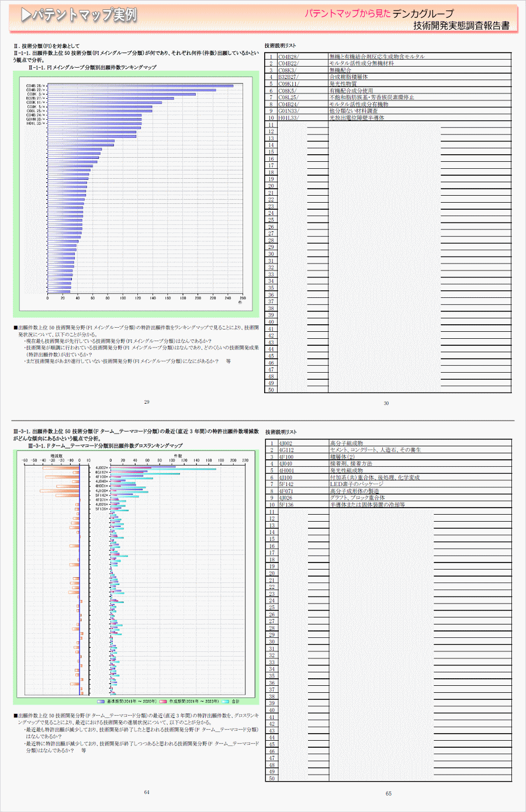Click description 高分子成形体の製造
This screenshot has width=526, height=812.
[x=355, y=491]
